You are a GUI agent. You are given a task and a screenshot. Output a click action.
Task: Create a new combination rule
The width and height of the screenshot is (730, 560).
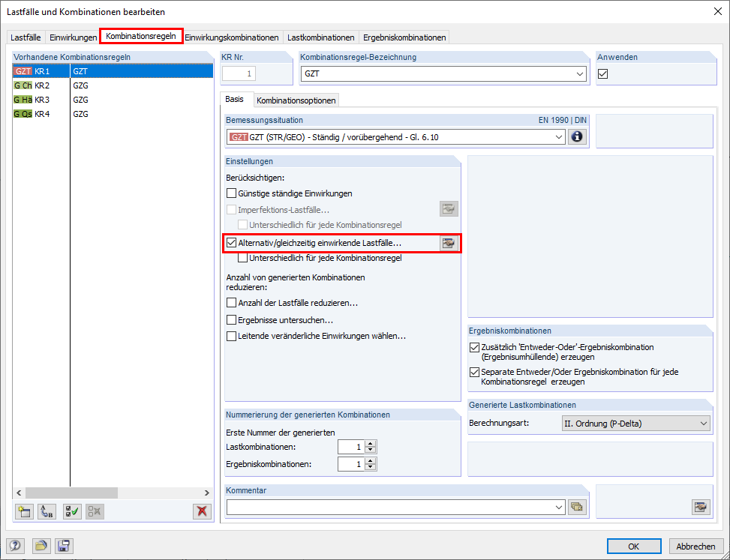(x=25, y=511)
